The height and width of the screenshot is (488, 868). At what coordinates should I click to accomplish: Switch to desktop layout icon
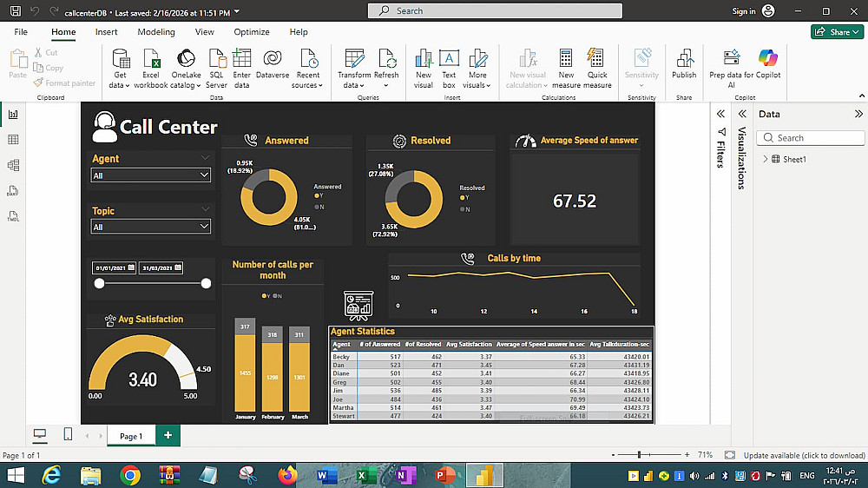click(40, 434)
